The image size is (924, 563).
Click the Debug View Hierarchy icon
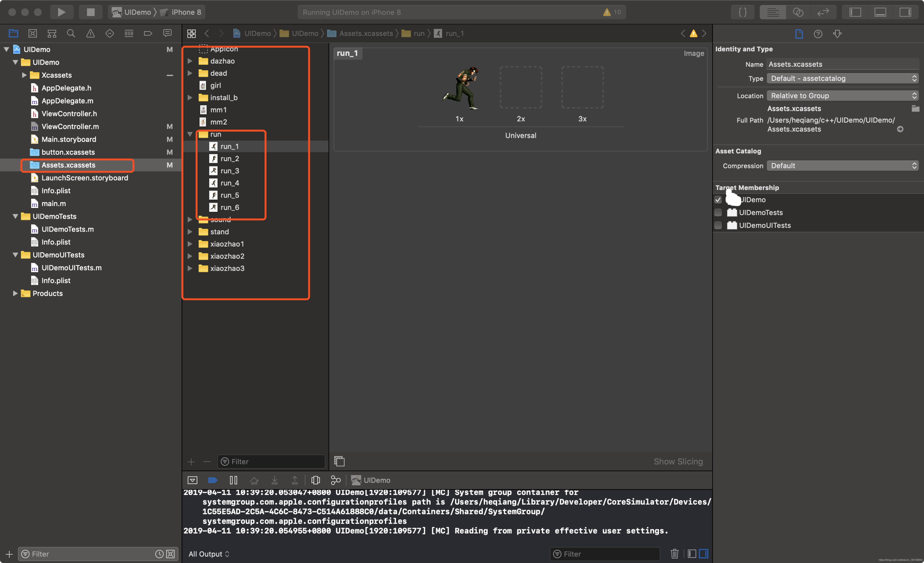tap(315, 480)
